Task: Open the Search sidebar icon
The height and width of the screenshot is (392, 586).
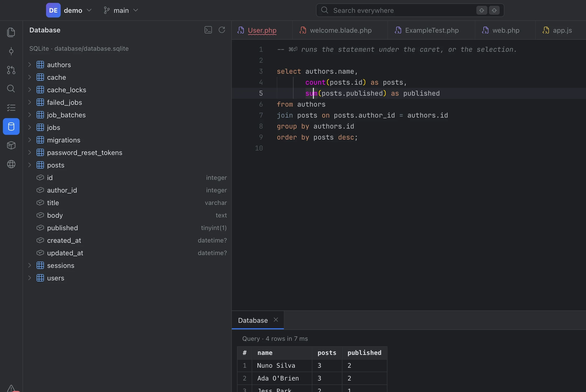Action: (x=11, y=89)
